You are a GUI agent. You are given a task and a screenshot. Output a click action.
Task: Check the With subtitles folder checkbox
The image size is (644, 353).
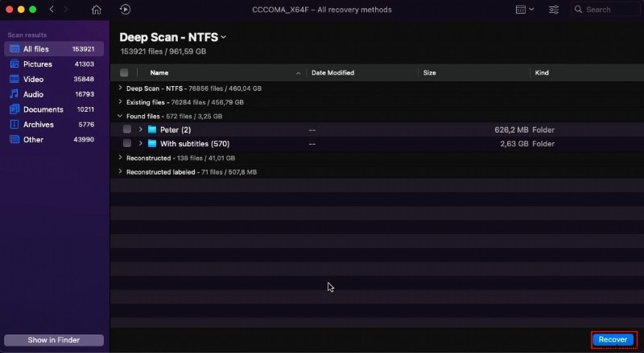coord(127,144)
